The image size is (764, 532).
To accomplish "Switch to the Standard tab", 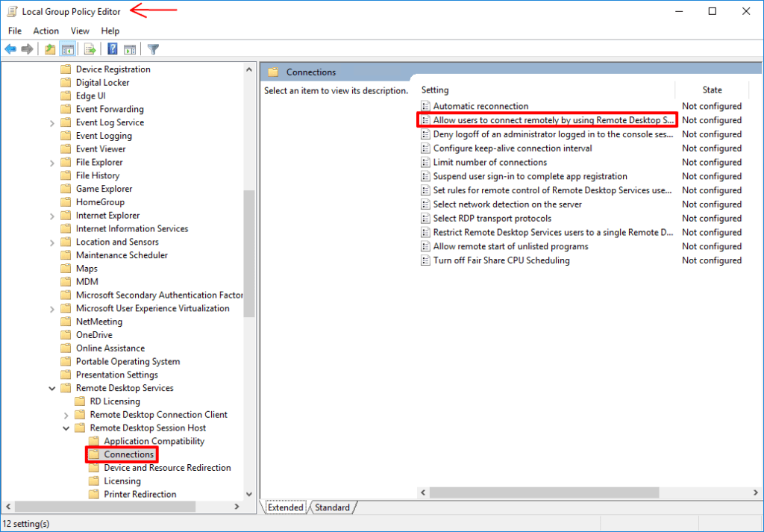I will click(x=331, y=507).
